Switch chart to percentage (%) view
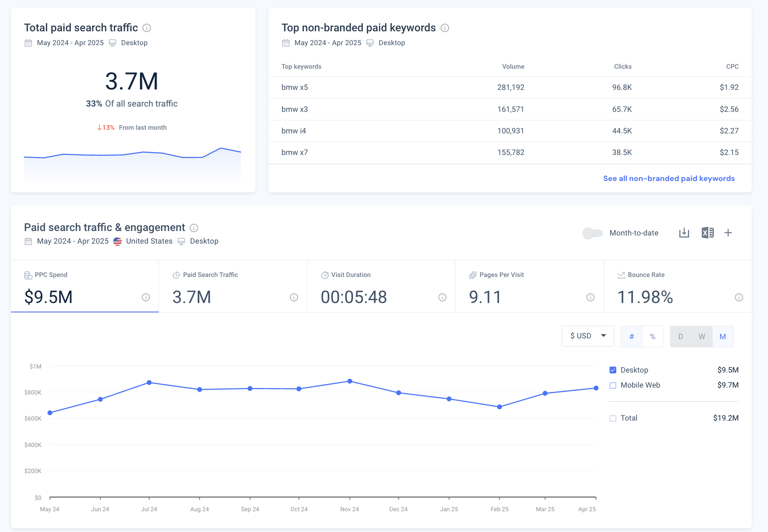 (652, 336)
